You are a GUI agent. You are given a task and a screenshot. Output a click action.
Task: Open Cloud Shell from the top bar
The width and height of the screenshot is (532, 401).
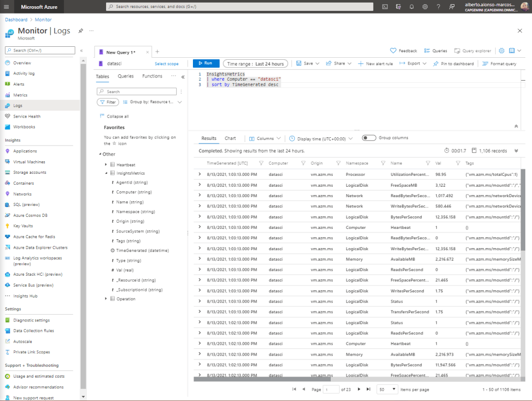pos(385,7)
